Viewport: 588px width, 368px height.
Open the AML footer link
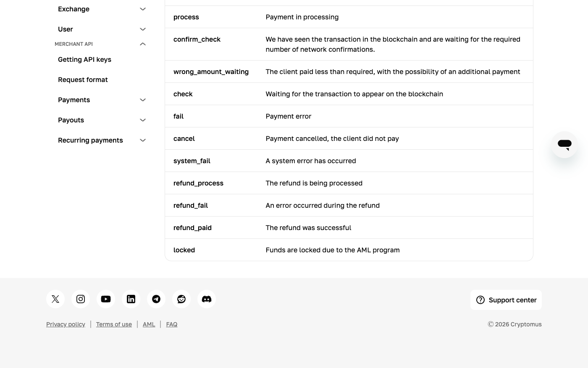point(149,324)
